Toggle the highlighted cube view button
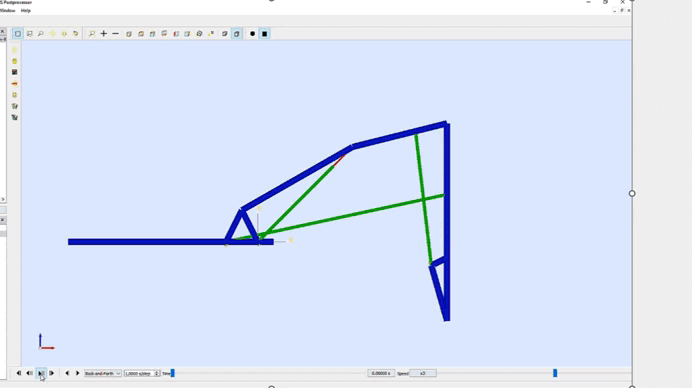The height and width of the screenshot is (388, 692). pos(237,34)
